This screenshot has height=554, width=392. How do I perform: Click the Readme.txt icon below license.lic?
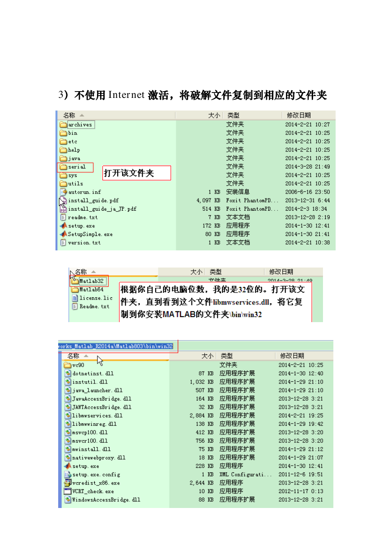click(75, 306)
